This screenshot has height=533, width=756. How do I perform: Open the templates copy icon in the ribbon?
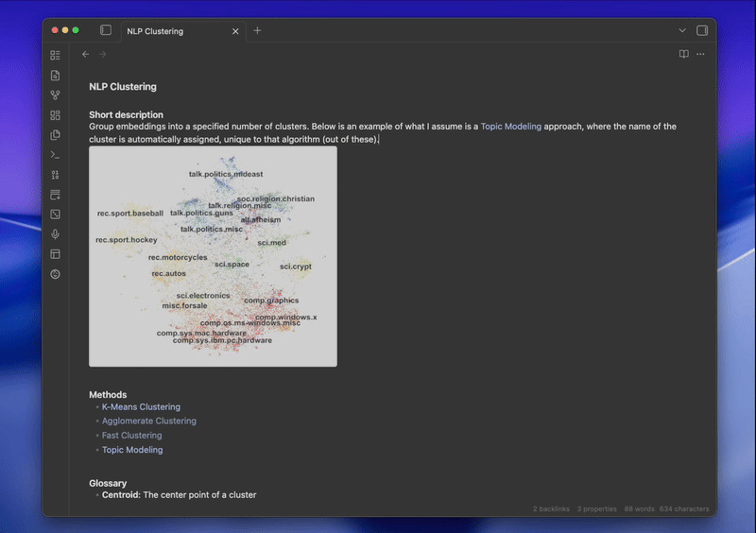[55, 135]
